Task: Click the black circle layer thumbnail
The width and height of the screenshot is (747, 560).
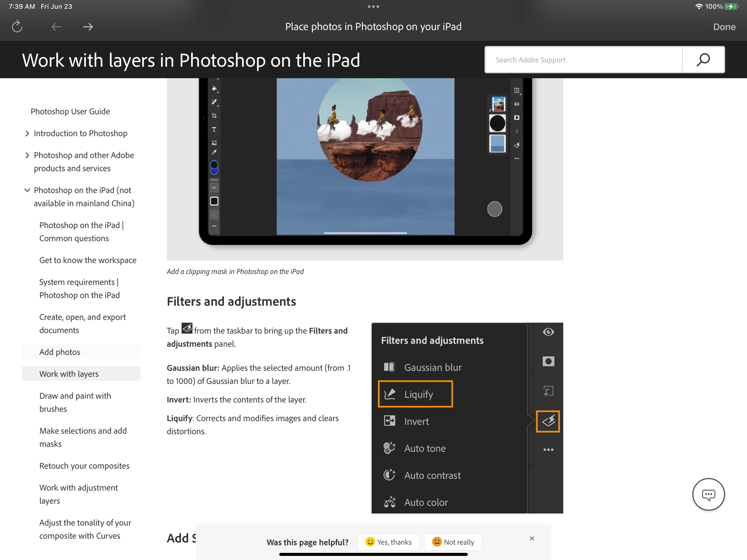Action: [x=497, y=123]
